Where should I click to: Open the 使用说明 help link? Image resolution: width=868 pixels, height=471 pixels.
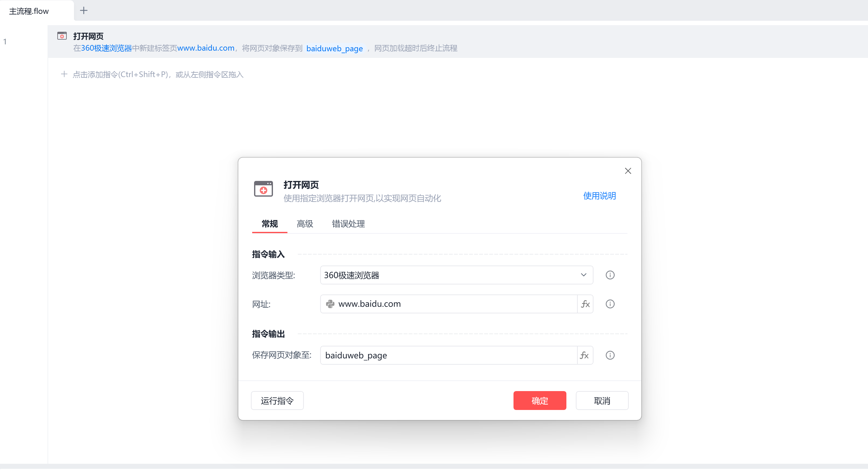pos(599,196)
